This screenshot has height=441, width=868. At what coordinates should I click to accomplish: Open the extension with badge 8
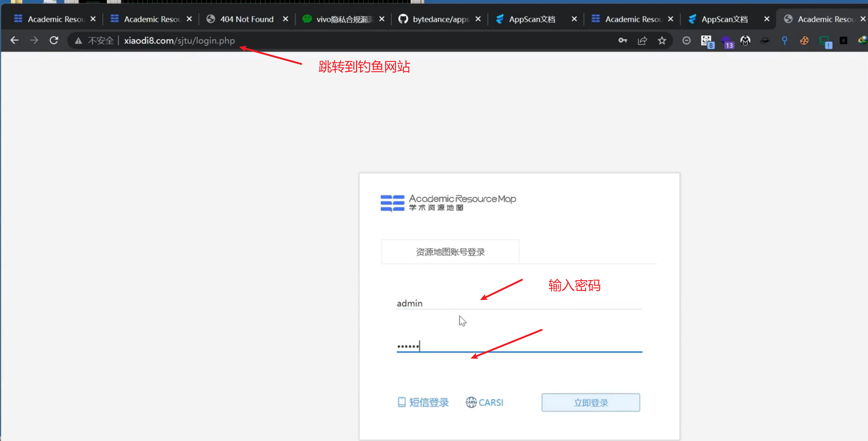coord(706,41)
